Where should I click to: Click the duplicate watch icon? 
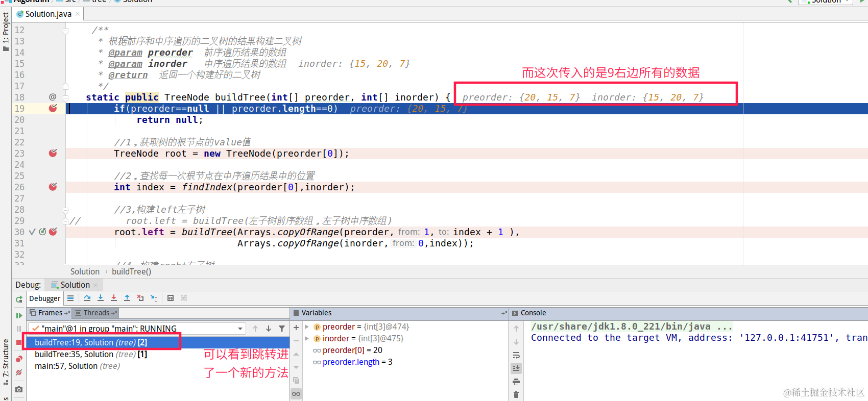(x=296, y=381)
